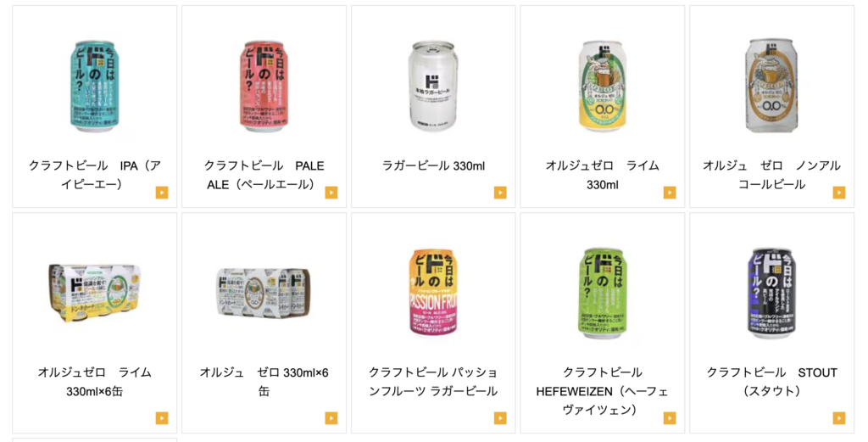This screenshot has width=868, height=442.
Task: Open the teal IPA can image
Action: tap(95, 86)
